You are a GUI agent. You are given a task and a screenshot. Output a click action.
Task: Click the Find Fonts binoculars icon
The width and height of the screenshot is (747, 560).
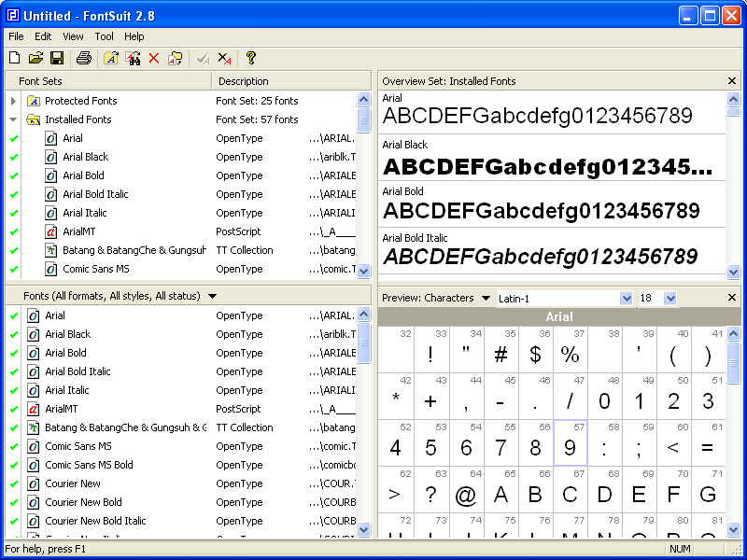tap(133, 58)
